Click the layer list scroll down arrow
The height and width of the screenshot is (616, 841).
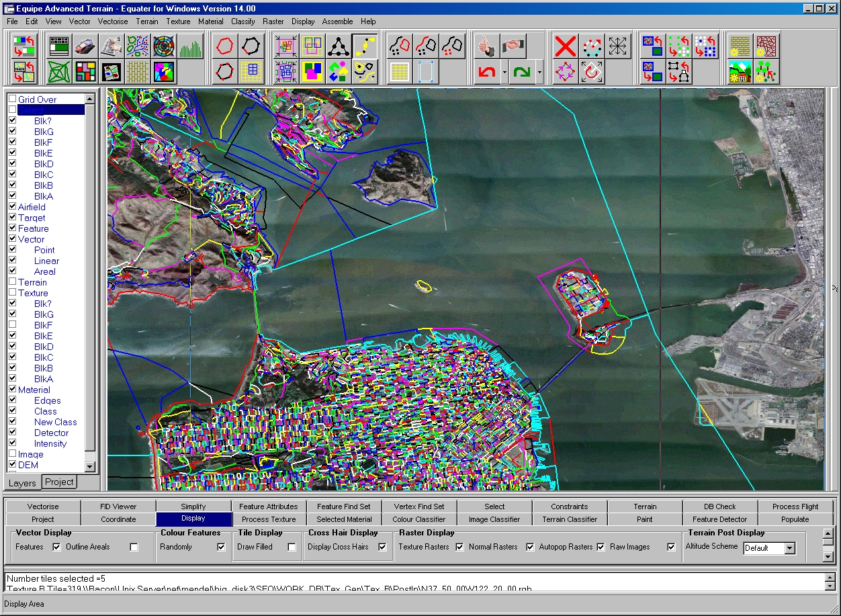[91, 466]
